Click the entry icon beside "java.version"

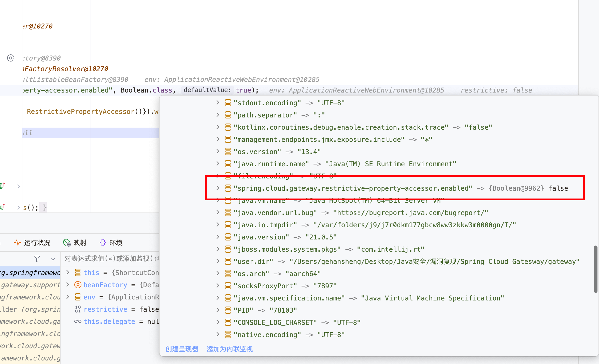coord(228,237)
